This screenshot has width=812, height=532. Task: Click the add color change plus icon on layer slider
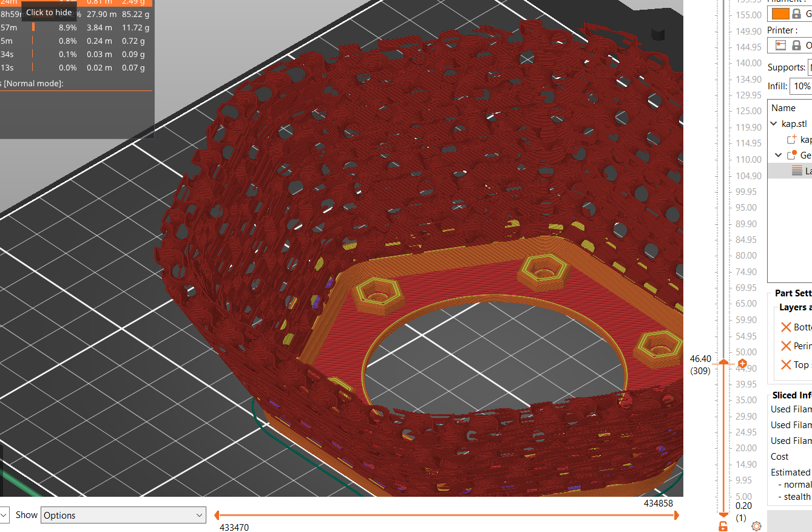pyautogui.click(x=742, y=363)
